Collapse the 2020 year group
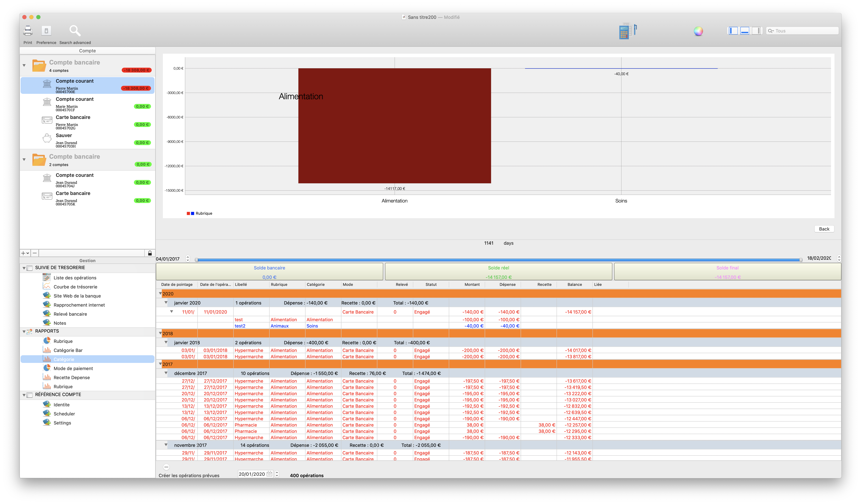Image resolution: width=861 pixels, height=504 pixels. click(x=160, y=294)
